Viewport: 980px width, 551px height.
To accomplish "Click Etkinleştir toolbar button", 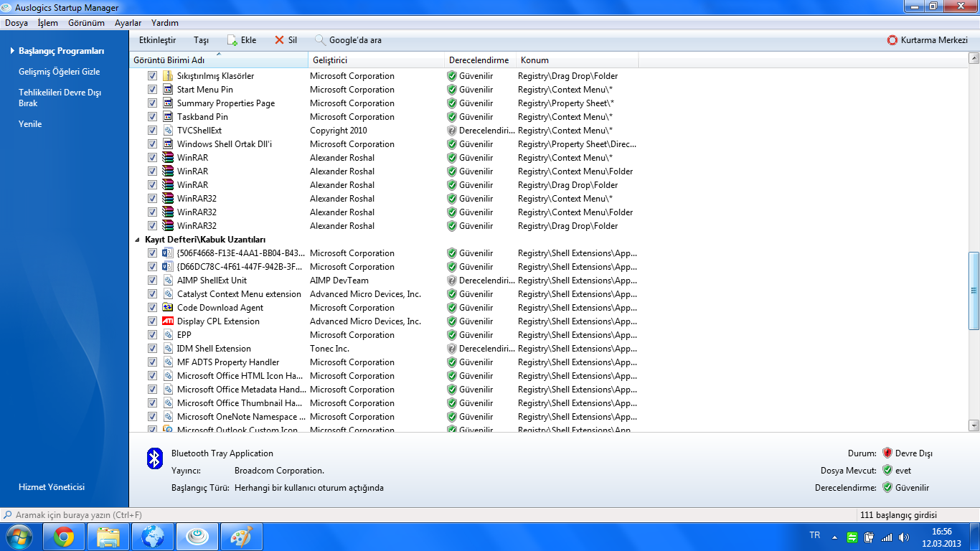I will tap(157, 40).
